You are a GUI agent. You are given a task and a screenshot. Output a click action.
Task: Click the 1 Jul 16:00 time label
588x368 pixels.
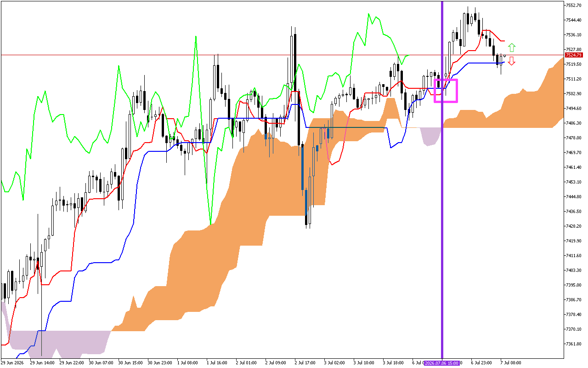216,362
